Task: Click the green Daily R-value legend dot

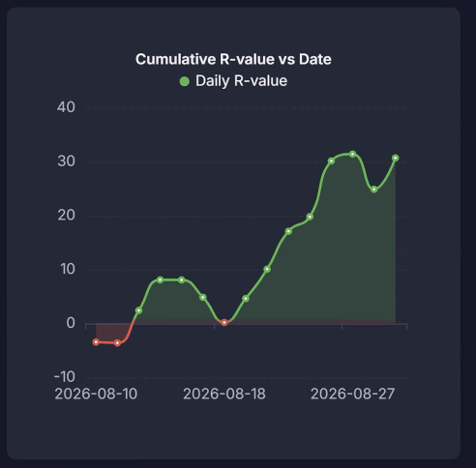Action: (185, 81)
